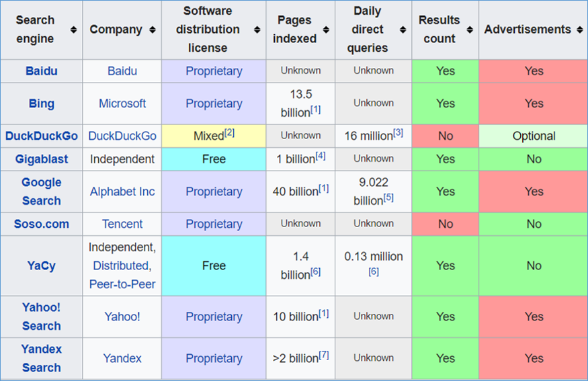
Task: Sort table by Results count
Action: pyautogui.click(x=470, y=30)
